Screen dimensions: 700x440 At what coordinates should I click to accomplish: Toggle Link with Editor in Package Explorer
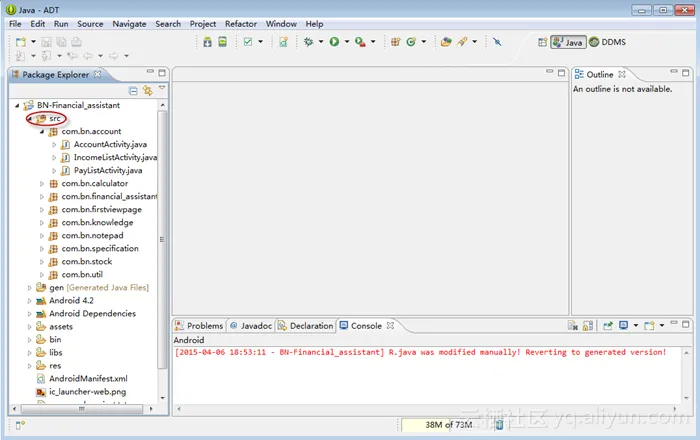click(x=147, y=90)
